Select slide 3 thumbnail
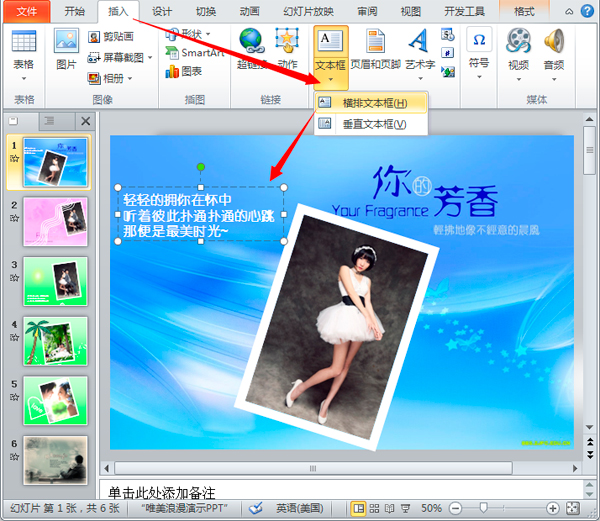Image resolution: width=600 pixels, height=521 pixels. [x=55, y=281]
